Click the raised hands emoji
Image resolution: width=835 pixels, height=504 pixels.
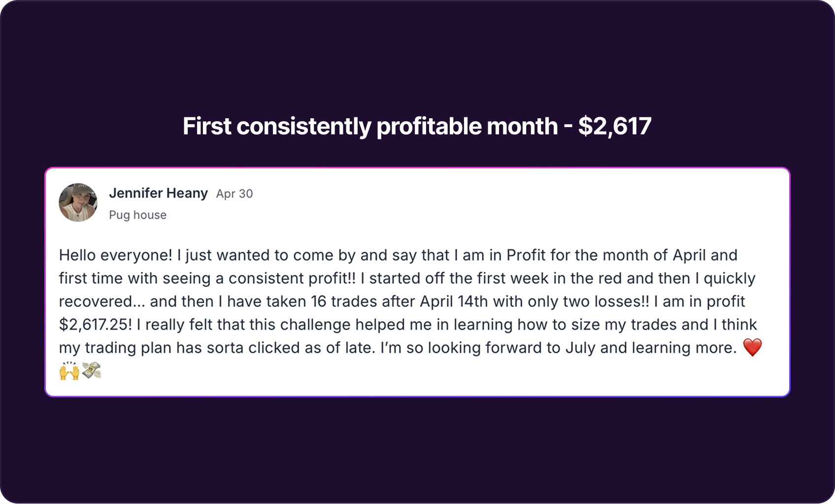69,370
